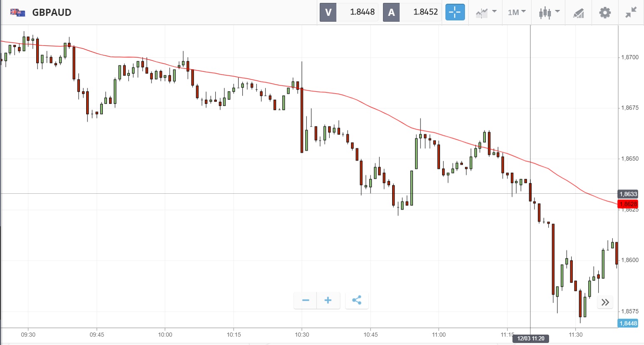Screen dimensions: 644x345
Task: Click the 12/03 11:20 time marker
Action: [x=530, y=338]
